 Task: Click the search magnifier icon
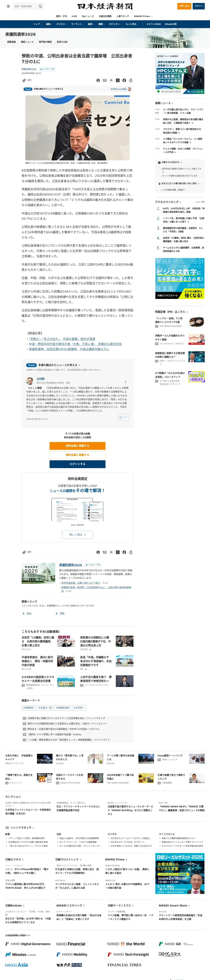coord(40,6)
